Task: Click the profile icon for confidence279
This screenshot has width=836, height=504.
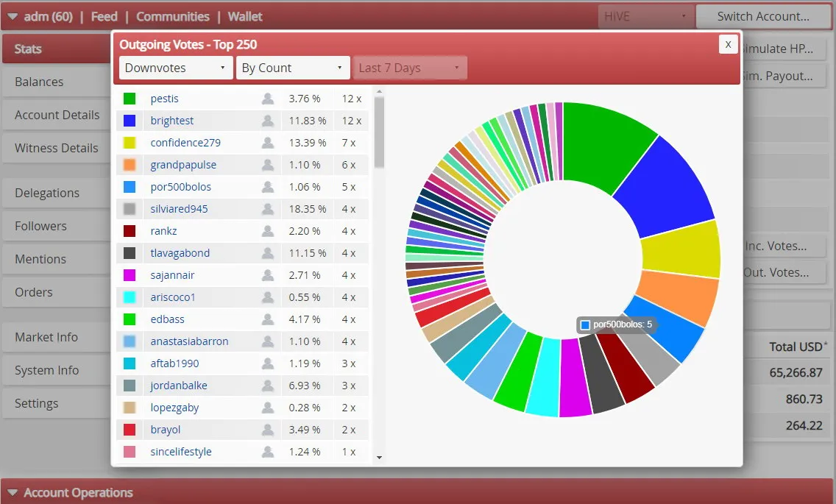Action: [x=268, y=143]
